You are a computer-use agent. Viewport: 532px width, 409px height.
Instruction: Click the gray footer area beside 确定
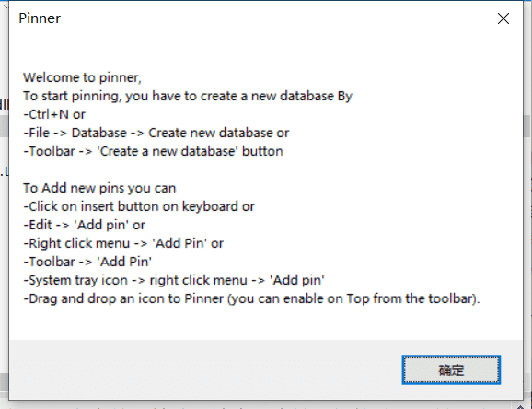[203, 369]
